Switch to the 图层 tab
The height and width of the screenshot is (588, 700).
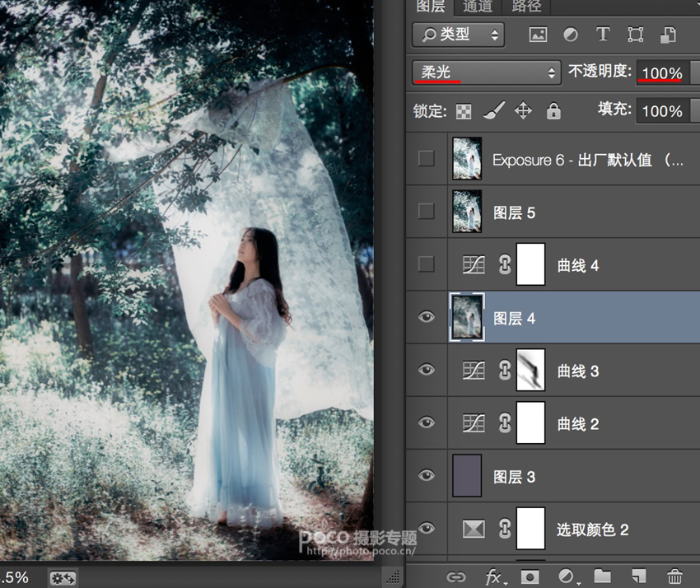pyautogui.click(x=431, y=7)
